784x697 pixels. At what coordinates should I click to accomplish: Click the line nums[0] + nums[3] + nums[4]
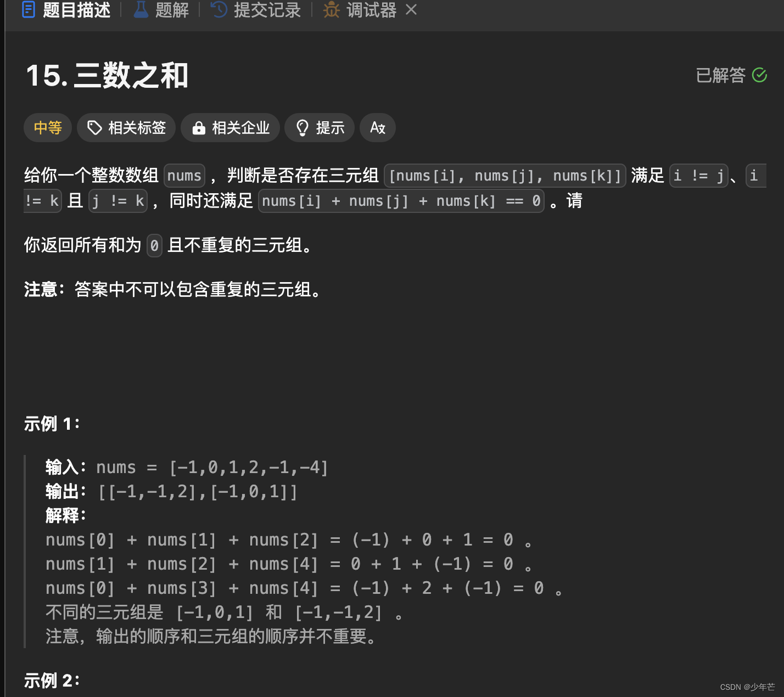(x=304, y=588)
